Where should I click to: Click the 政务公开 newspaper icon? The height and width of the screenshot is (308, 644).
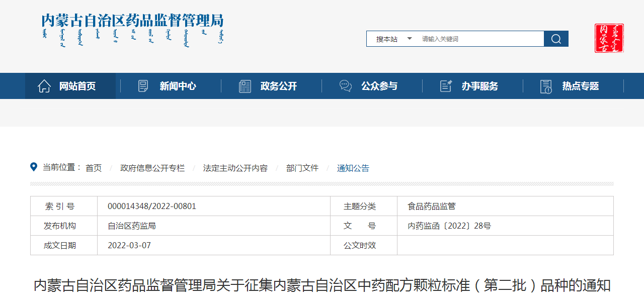point(245,86)
